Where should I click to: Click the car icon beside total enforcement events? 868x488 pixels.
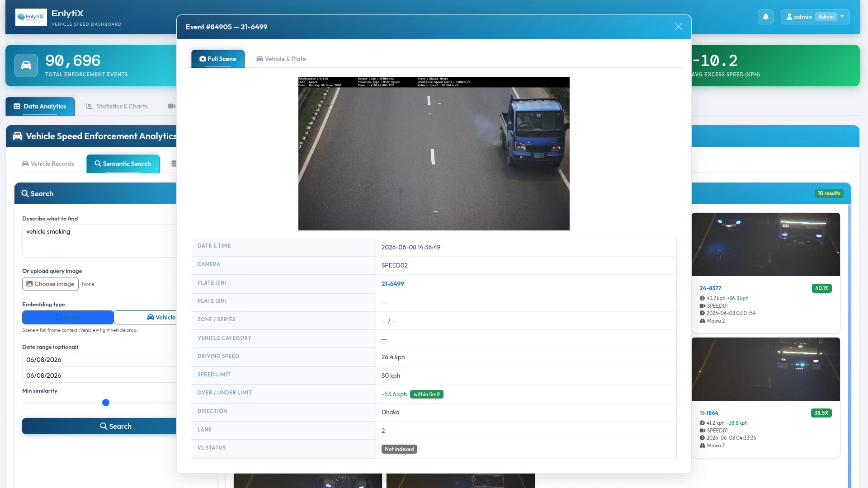(26, 66)
